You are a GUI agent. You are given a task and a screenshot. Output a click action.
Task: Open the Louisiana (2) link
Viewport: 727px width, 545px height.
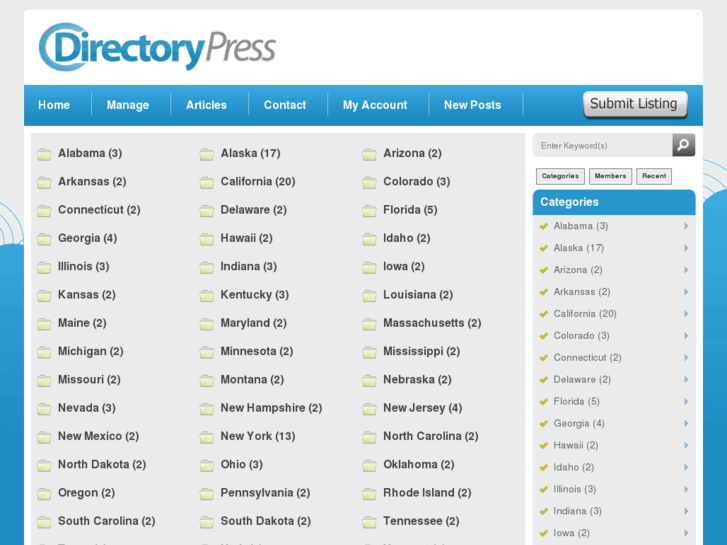click(418, 295)
